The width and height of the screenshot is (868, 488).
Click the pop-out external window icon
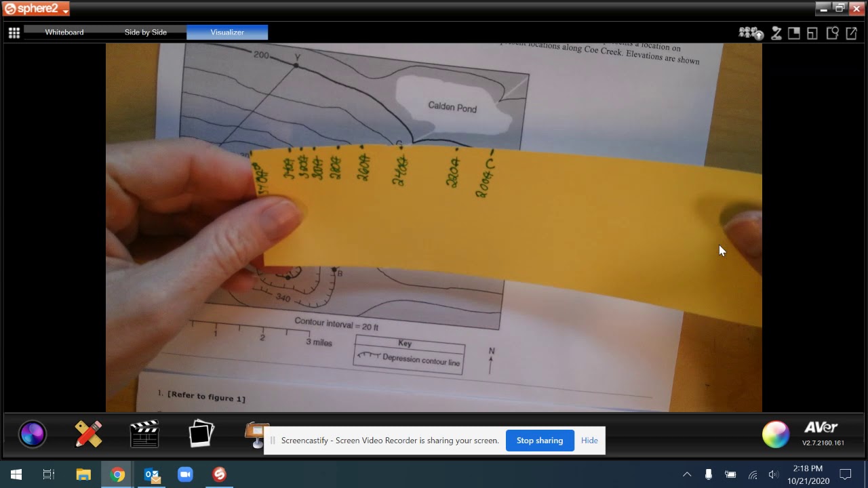(852, 33)
